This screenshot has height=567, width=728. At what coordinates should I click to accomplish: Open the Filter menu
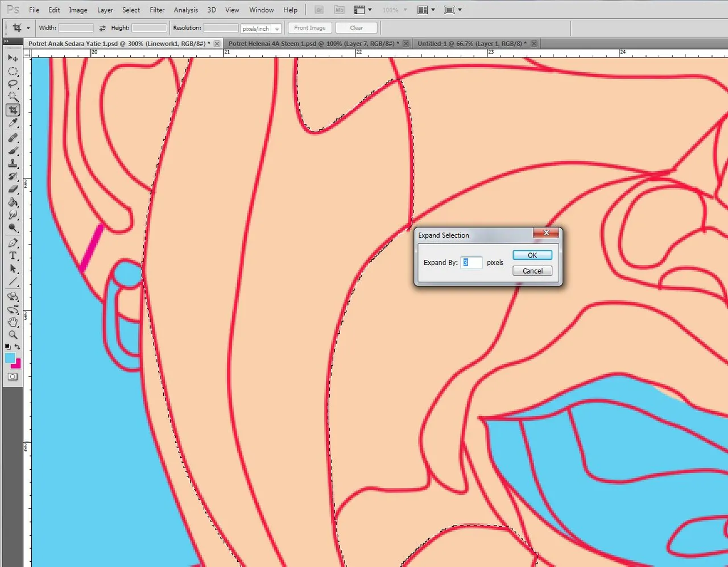tap(157, 10)
